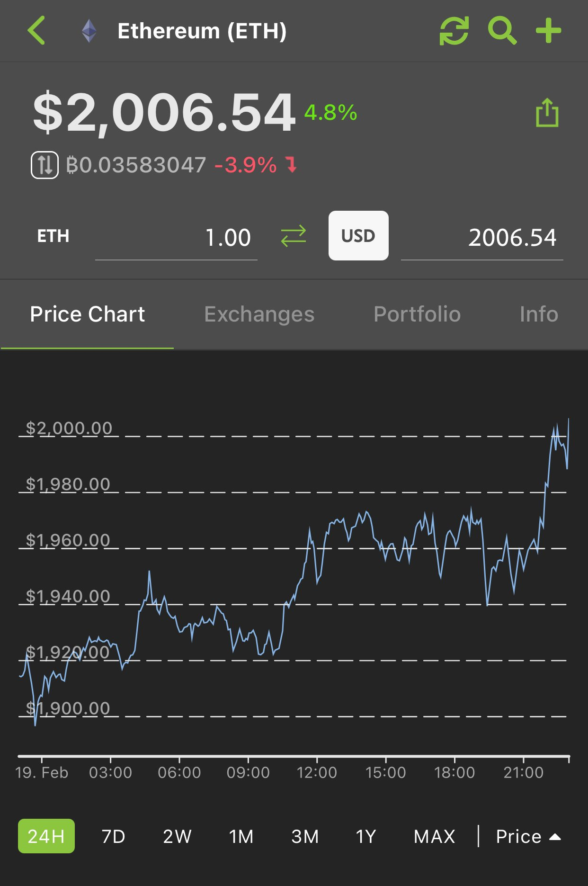Tap the green plus icon
588x886 pixels.
pyautogui.click(x=548, y=31)
